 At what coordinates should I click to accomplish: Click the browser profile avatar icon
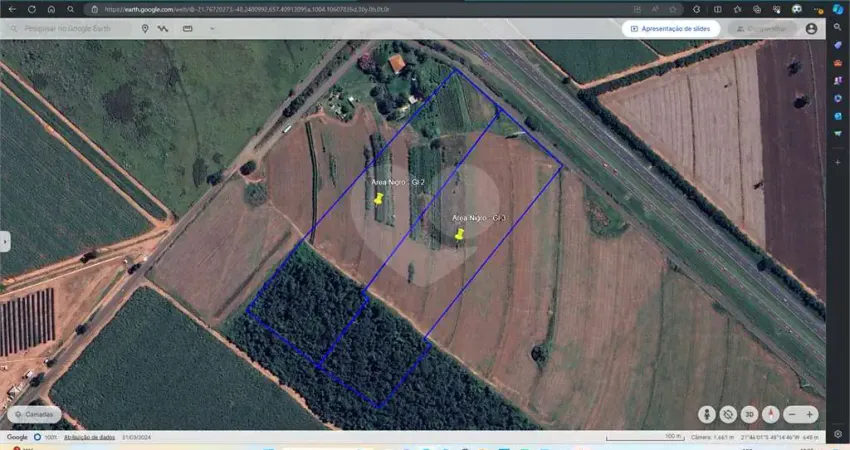click(x=796, y=9)
